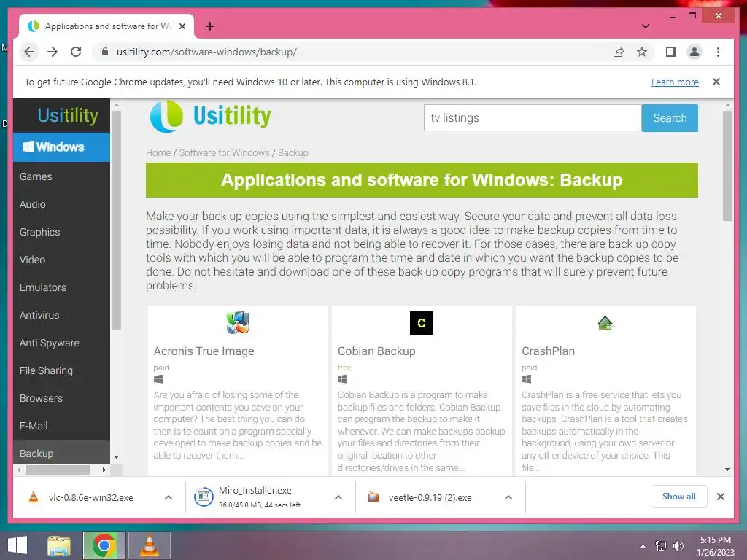Open a new browser tab
The height and width of the screenshot is (560, 747).
209,26
